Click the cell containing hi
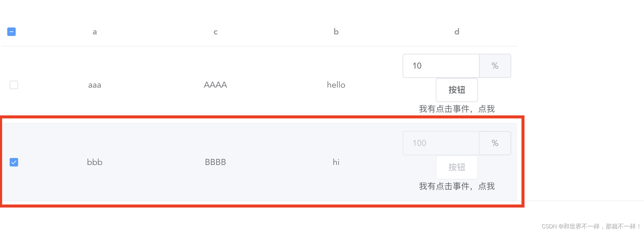Screen dimensions: 644x232 pos(336,162)
